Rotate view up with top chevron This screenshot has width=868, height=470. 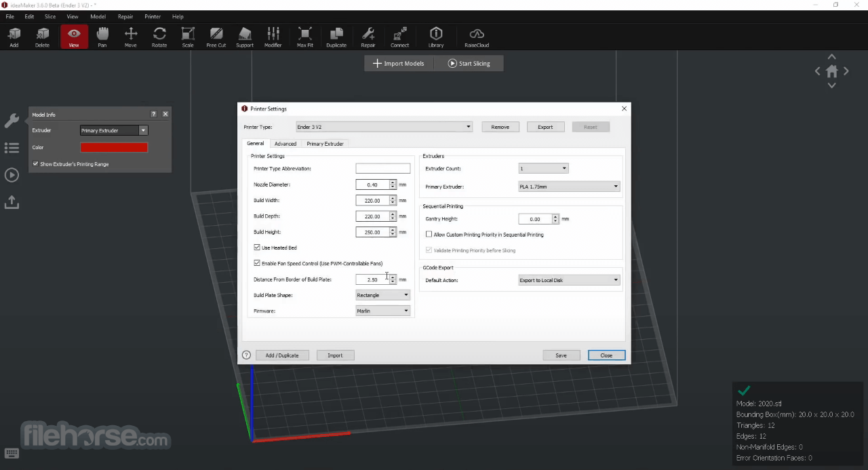[x=832, y=57]
